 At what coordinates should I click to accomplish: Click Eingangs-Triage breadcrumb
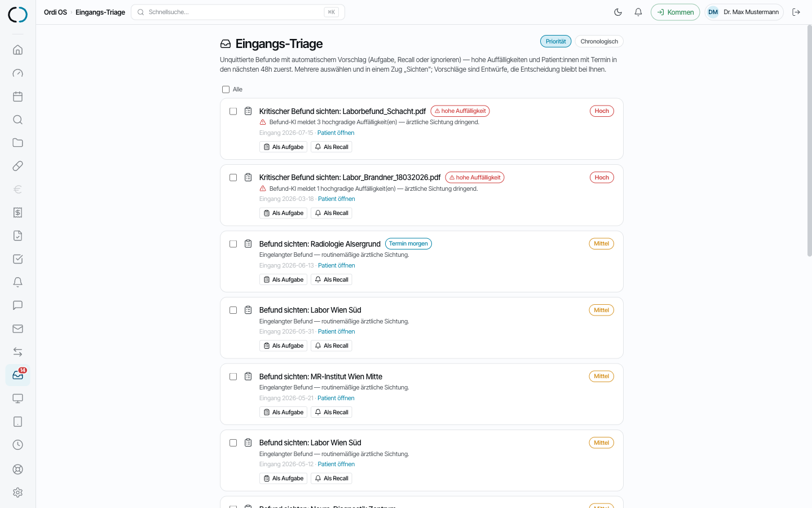pyautogui.click(x=100, y=12)
